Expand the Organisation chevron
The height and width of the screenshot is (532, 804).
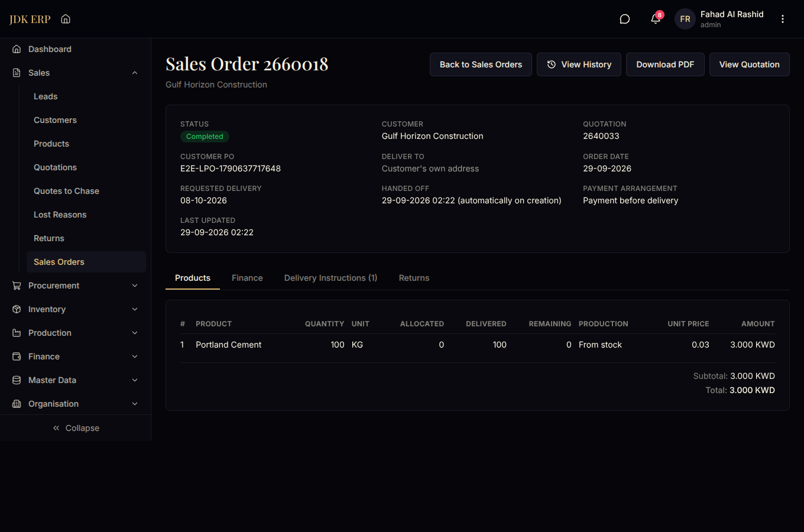[x=135, y=404]
